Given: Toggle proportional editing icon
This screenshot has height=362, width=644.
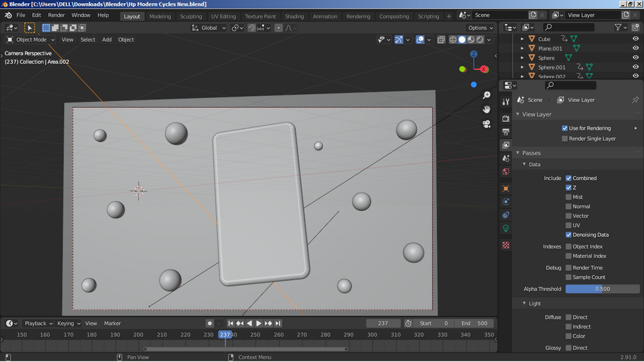Looking at the screenshot, I should click(279, 28).
